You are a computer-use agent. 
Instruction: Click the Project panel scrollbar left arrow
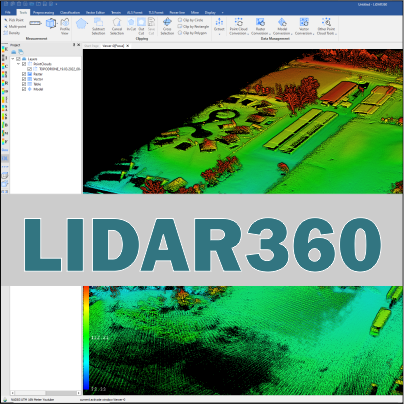12,393
